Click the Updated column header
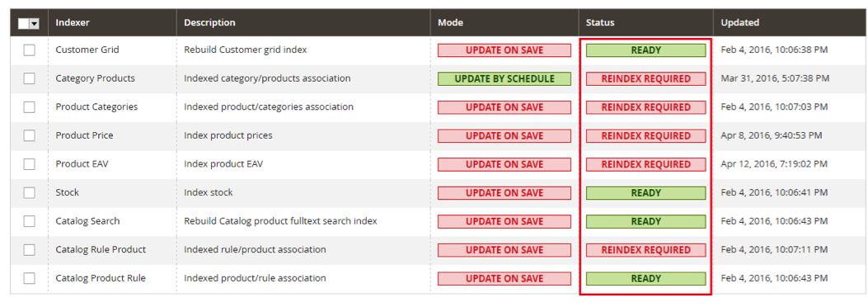Viewport: 868px width, 307px height. 739,23
